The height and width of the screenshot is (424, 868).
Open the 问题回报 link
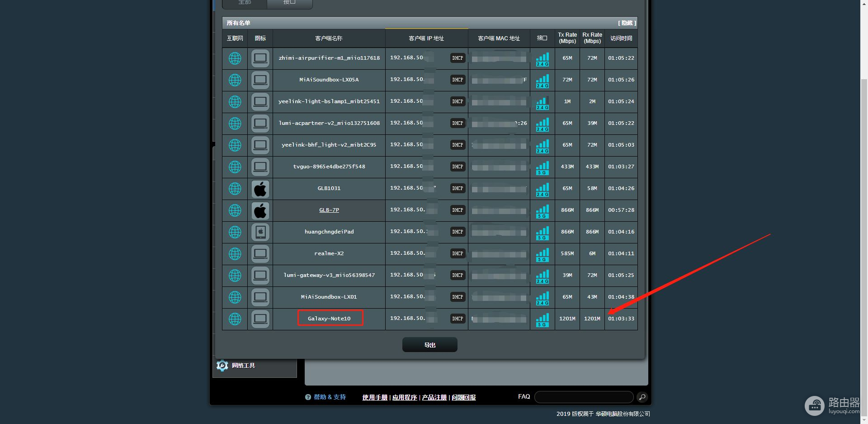pyautogui.click(x=463, y=397)
